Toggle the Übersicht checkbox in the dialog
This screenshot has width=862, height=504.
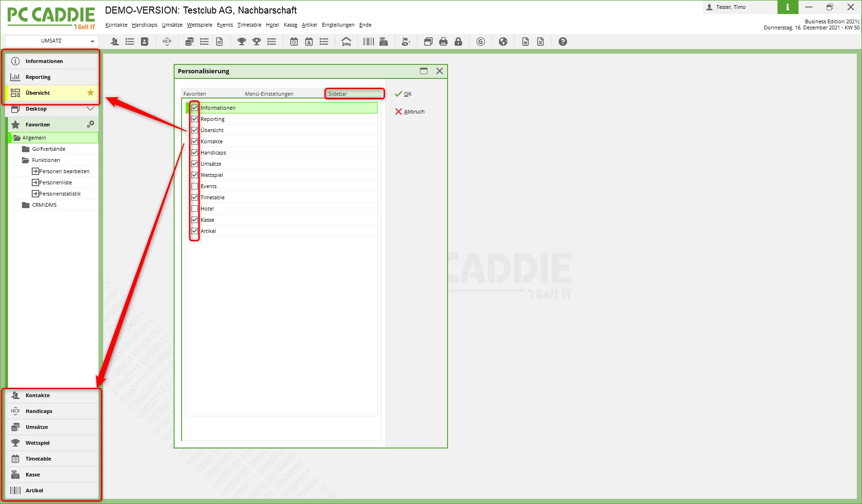[195, 130]
